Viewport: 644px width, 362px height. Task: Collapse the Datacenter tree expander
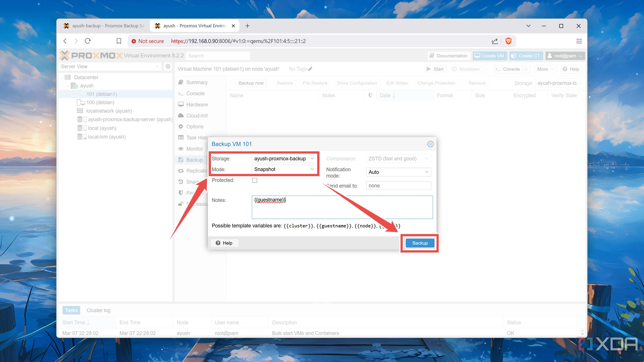(62, 77)
